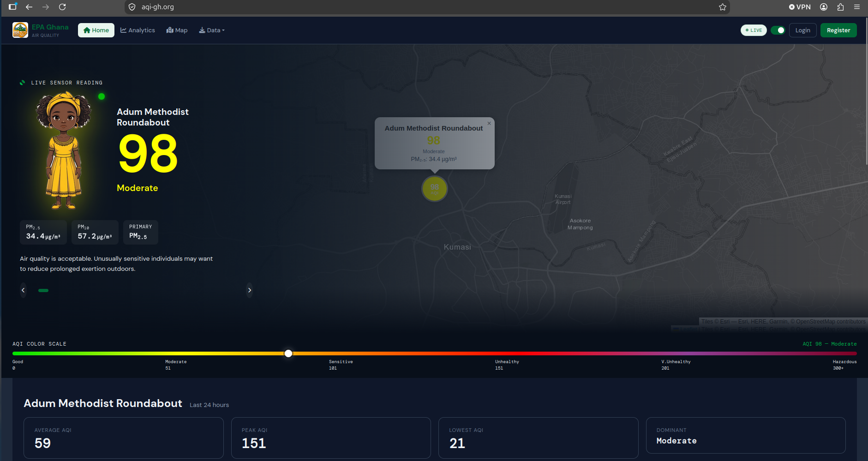Click the girl mascot avatar image
868x461 pixels.
pos(63,150)
